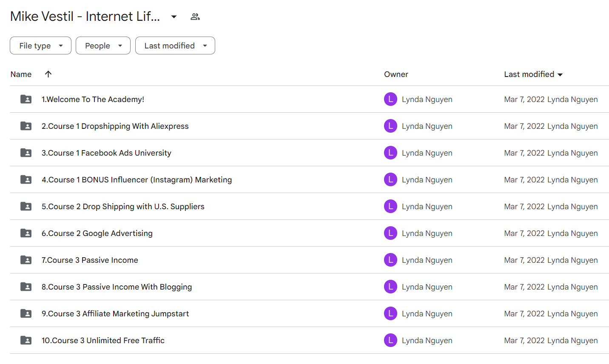Click owner name in Unlimited Free Traffic row

point(427,340)
